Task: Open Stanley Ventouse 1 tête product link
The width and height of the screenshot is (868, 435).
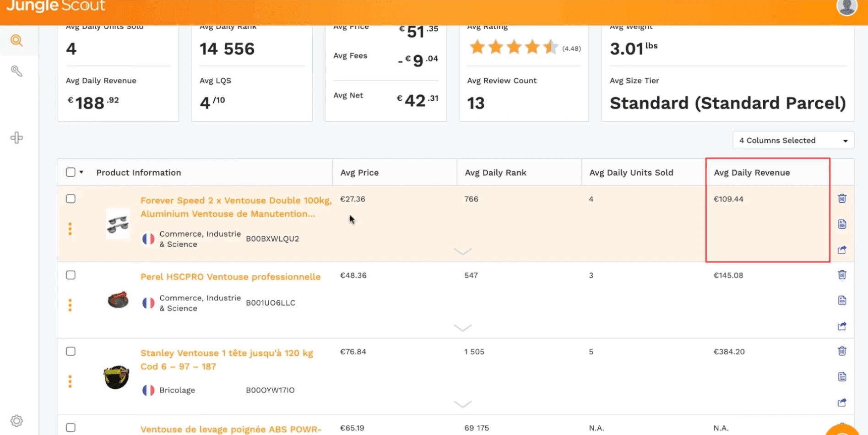Action: pyautogui.click(x=227, y=359)
